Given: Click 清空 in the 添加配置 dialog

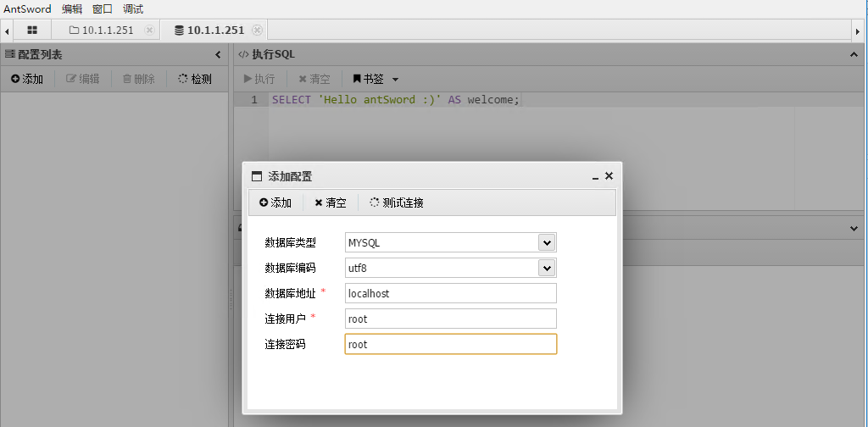Looking at the screenshot, I should point(331,202).
